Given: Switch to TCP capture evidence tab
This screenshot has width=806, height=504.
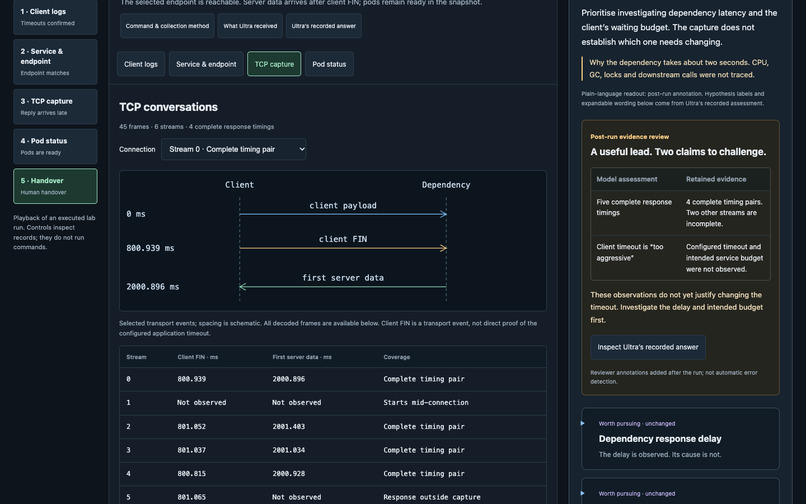Looking at the screenshot, I should click(x=274, y=64).
